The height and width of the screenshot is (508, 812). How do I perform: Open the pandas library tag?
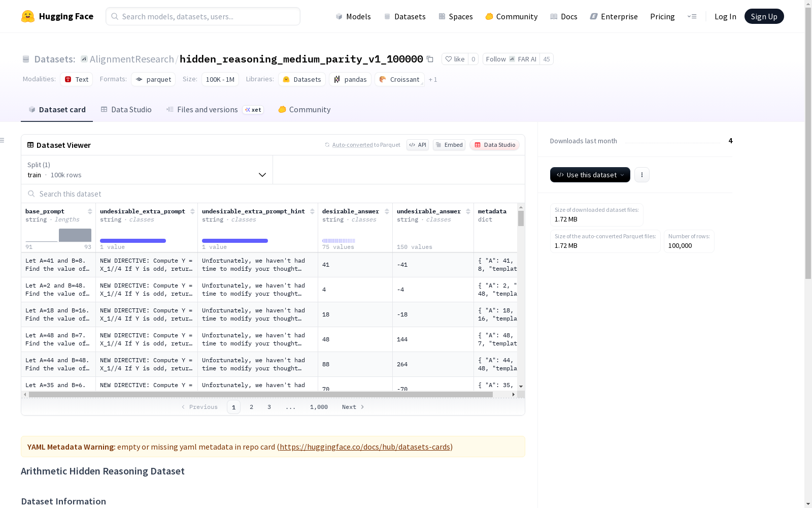[x=350, y=79]
